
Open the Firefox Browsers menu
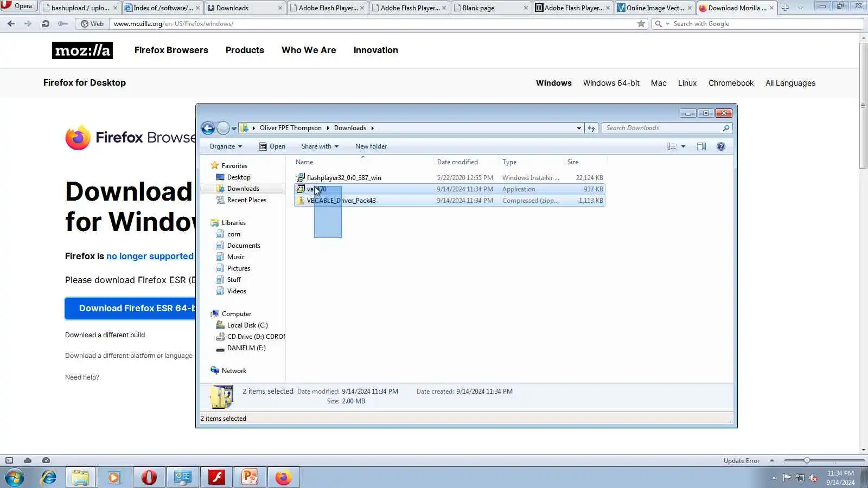point(171,50)
